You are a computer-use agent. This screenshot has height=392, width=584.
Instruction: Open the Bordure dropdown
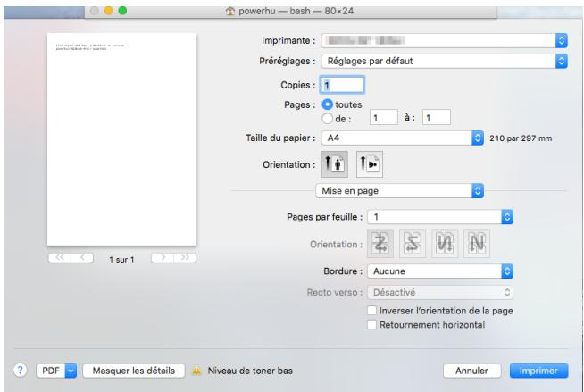click(440, 271)
